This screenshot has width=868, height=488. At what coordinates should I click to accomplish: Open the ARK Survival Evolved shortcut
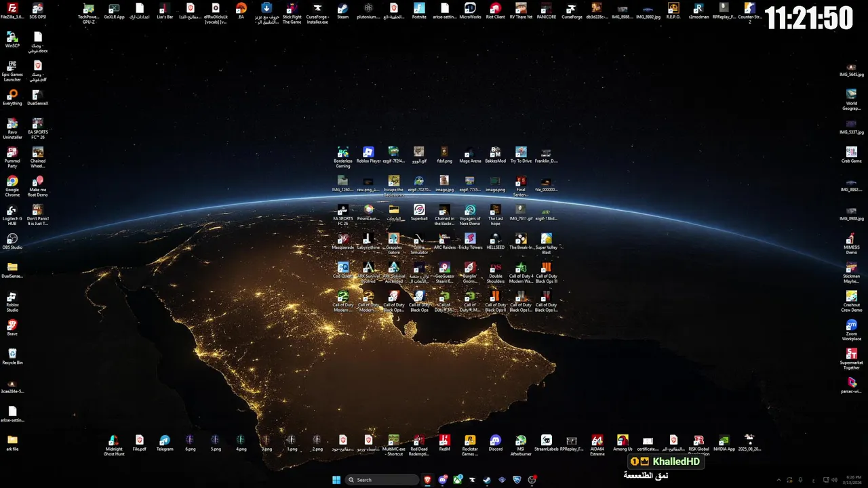click(x=368, y=272)
